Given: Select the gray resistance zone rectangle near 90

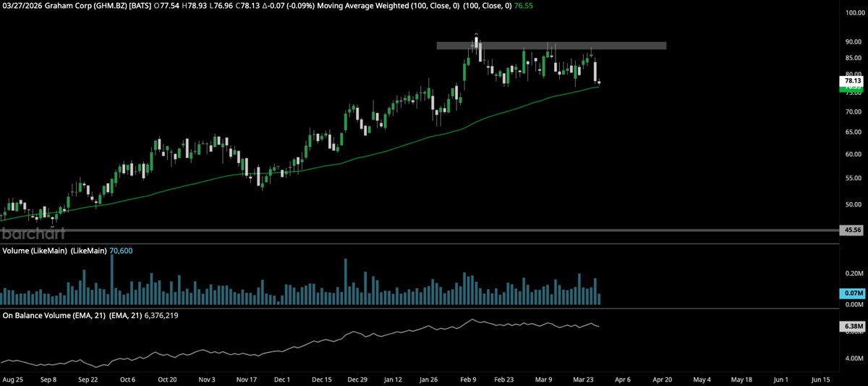Looking at the screenshot, I should click(x=551, y=46).
